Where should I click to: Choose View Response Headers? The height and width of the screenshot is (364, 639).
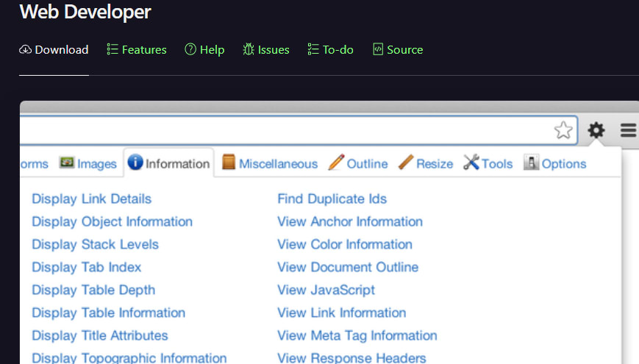[x=351, y=358]
